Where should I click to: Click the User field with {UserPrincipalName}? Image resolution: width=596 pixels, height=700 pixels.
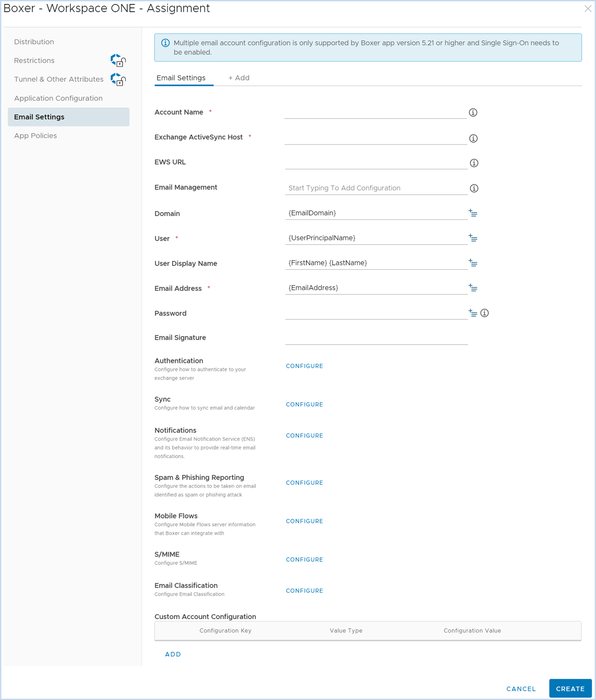point(376,238)
